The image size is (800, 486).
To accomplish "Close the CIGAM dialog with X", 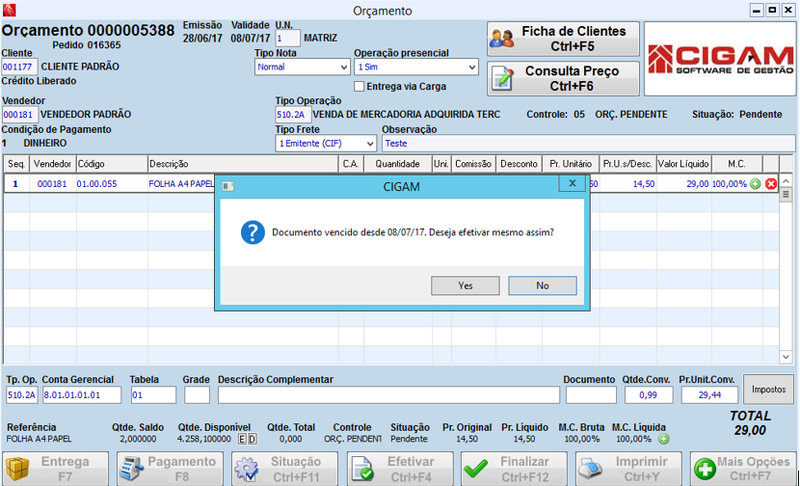I will (572, 183).
